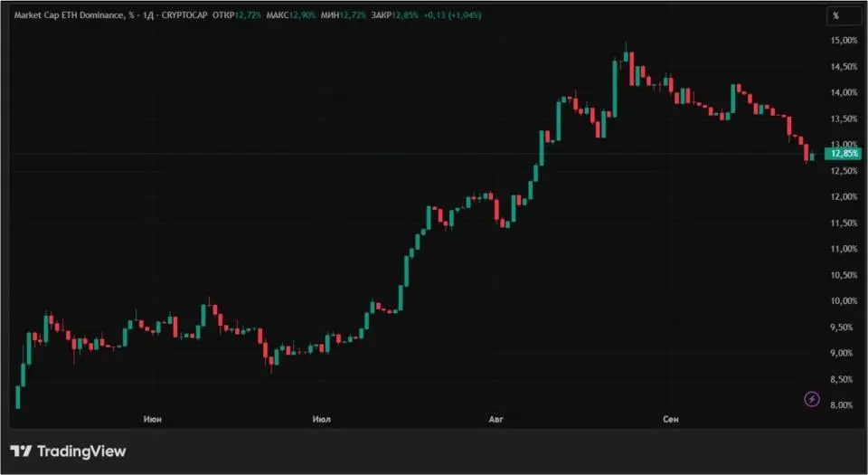Select the Июл marker on time axis

coord(322,420)
